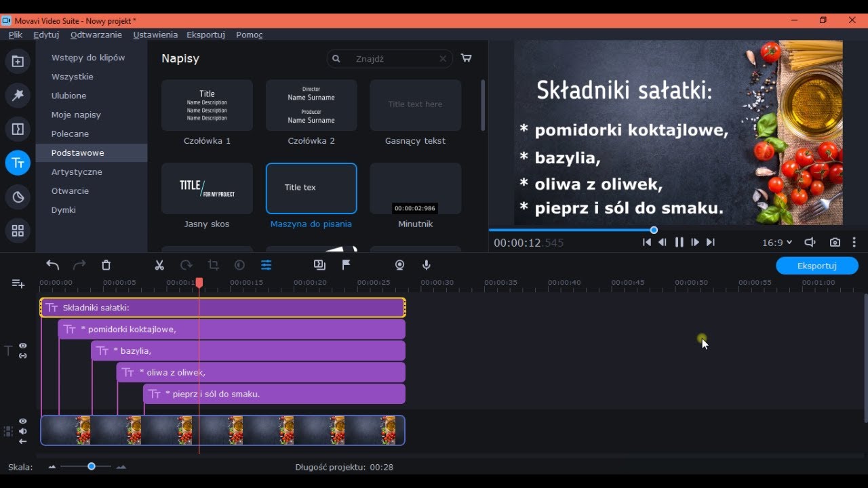Pause playback in the preview

pyautogui.click(x=679, y=242)
